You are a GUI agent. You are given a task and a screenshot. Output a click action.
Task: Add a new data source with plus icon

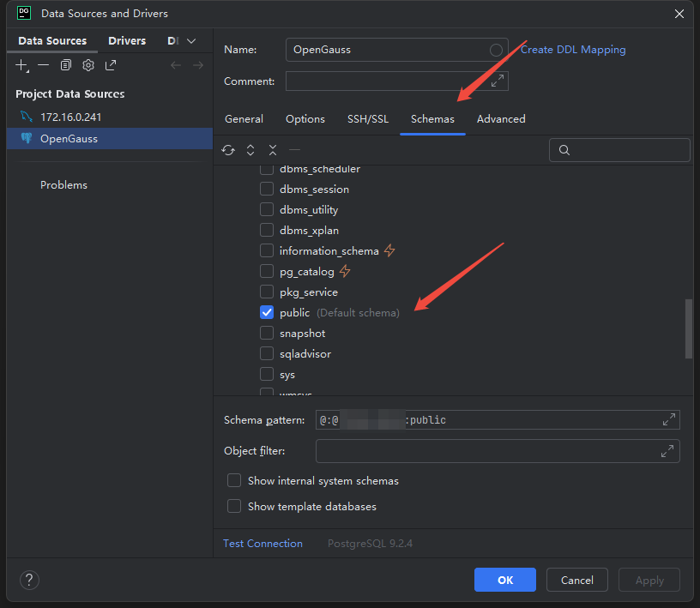[21, 66]
